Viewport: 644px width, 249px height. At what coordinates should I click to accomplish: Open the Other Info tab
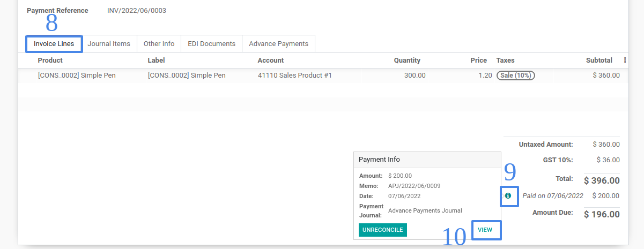pos(159,44)
